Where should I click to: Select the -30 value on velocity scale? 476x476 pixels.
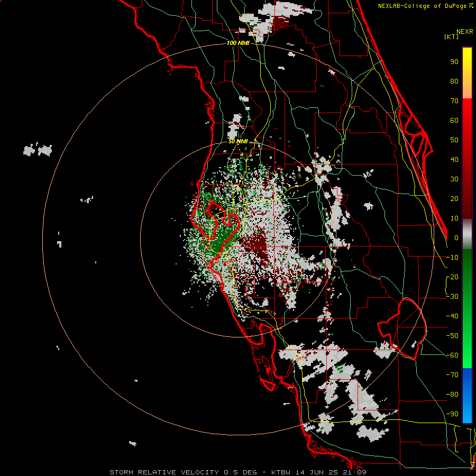(x=452, y=297)
